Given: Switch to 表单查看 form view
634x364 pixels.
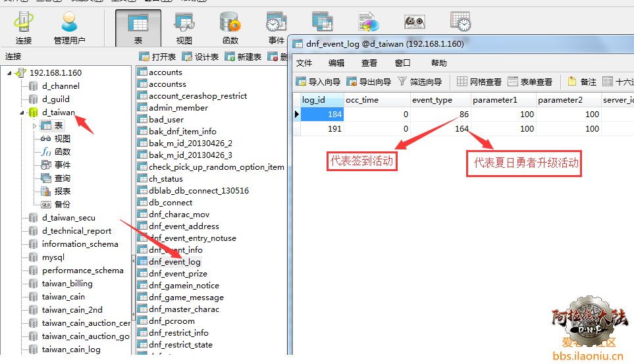Looking at the screenshot, I should (x=530, y=82).
